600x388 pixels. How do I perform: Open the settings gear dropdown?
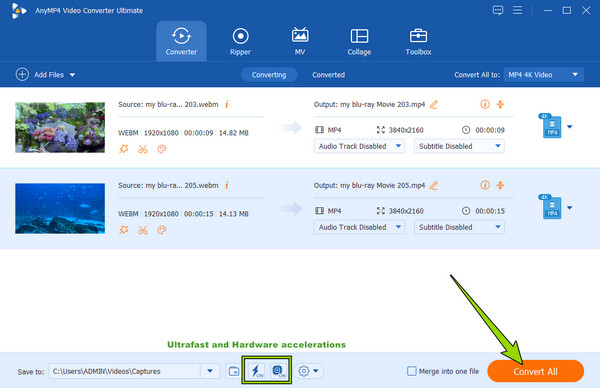coord(308,371)
